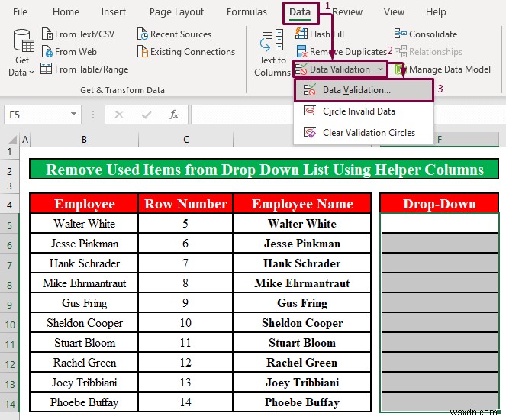Viewport: 506px width, 420px height.
Task: Click the Drop-Down header cell
Action: point(439,204)
